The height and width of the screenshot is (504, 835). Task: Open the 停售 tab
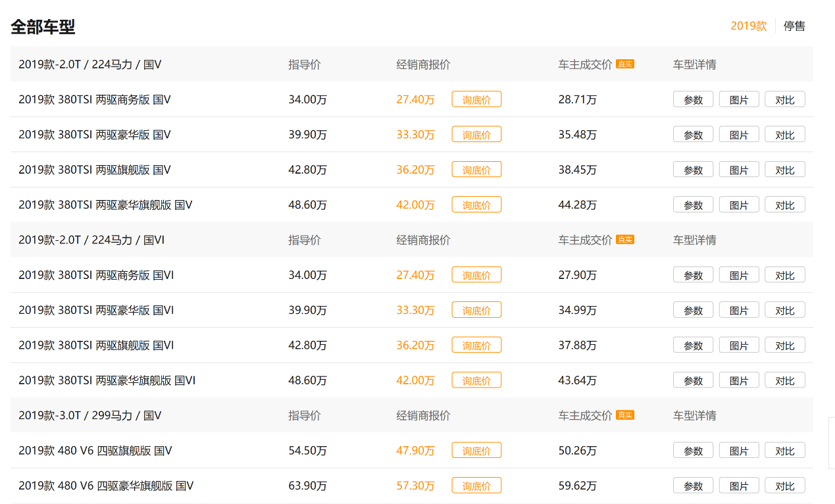point(794,26)
